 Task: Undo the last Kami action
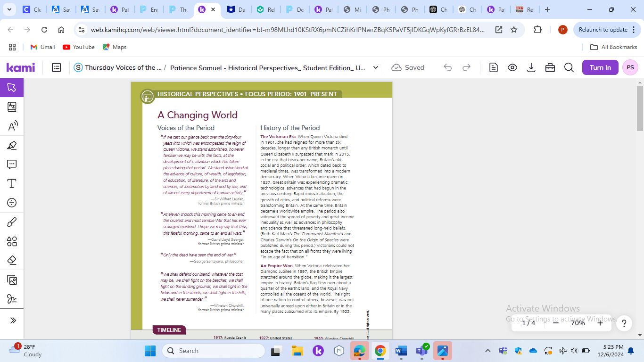(x=447, y=67)
